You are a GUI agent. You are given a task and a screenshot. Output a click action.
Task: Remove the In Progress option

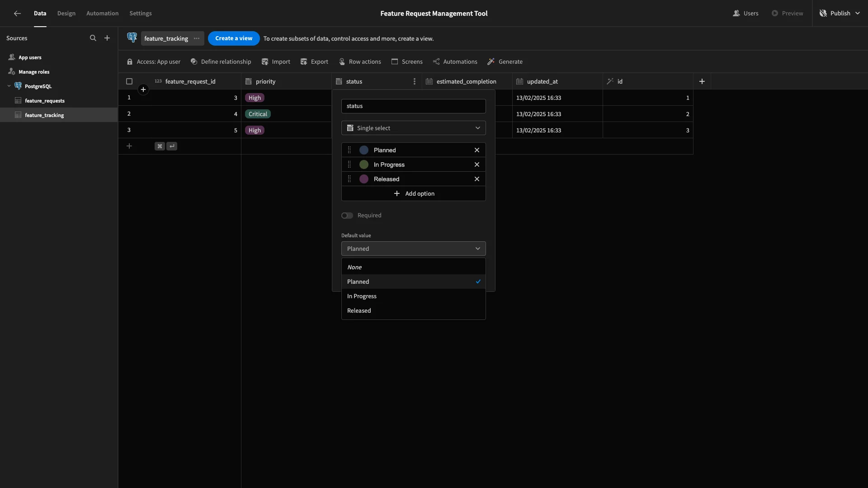coord(477,164)
